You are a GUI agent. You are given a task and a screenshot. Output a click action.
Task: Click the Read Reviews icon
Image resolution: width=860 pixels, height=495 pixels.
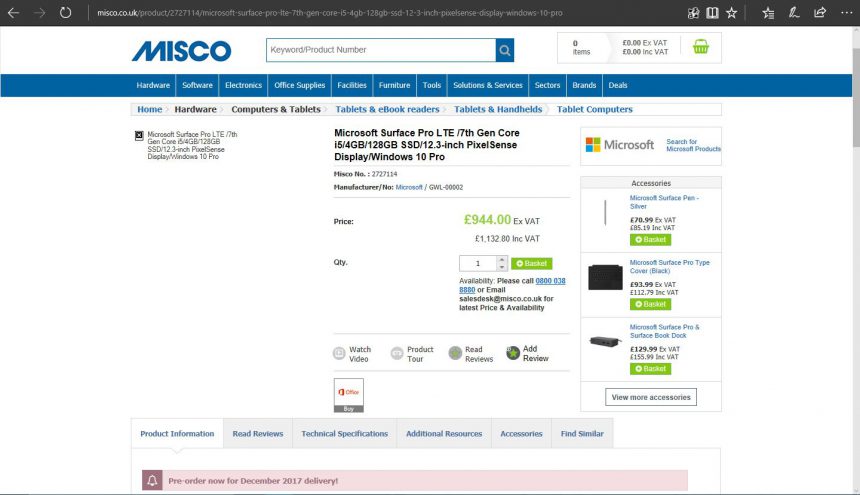click(x=455, y=354)
